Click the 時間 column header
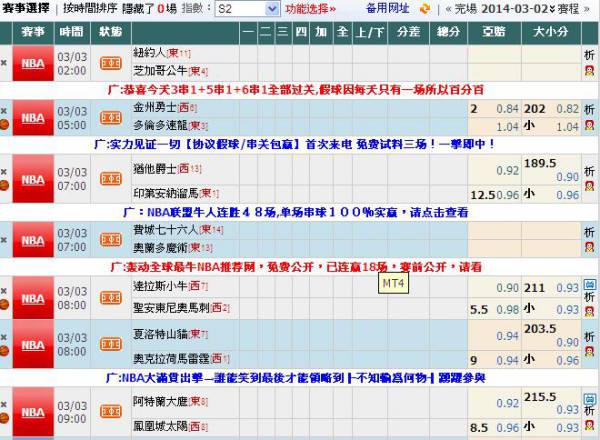The image size is (600, 440). tap(72, 32)
